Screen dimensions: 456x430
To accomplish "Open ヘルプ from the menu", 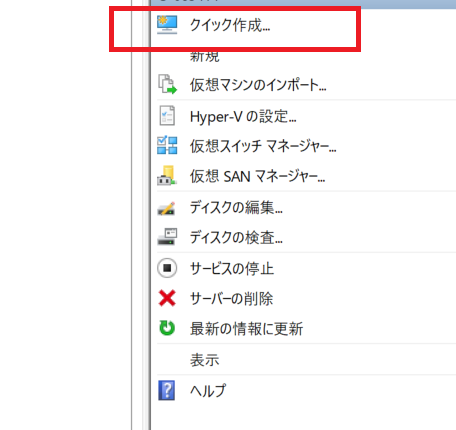I will click(x=208, y=390).
